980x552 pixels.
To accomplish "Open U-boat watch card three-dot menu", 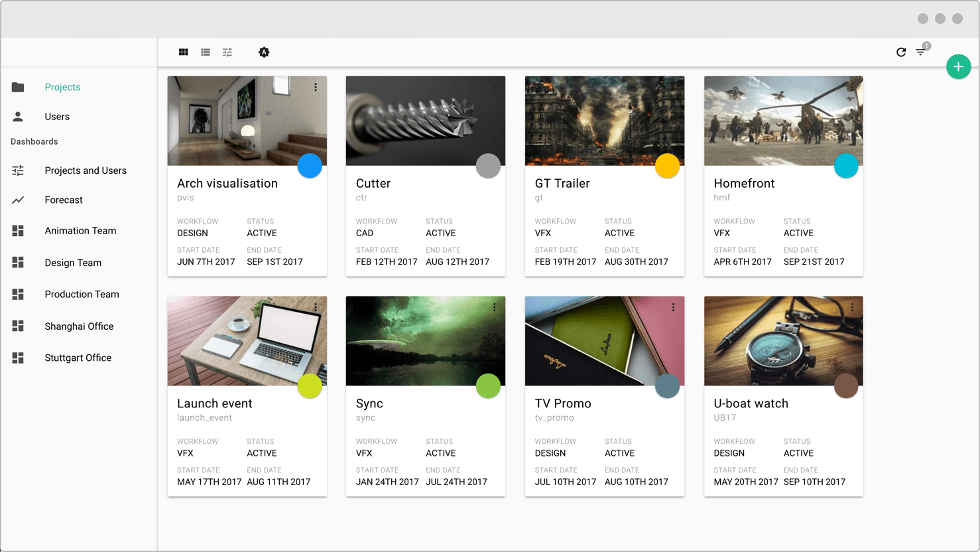I will point(852,307).
